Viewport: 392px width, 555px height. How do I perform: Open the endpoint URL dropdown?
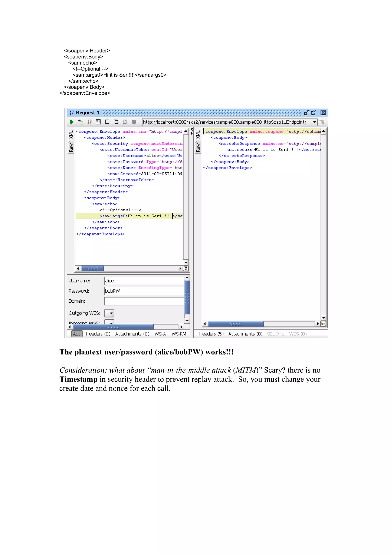[x=314, y=122]
